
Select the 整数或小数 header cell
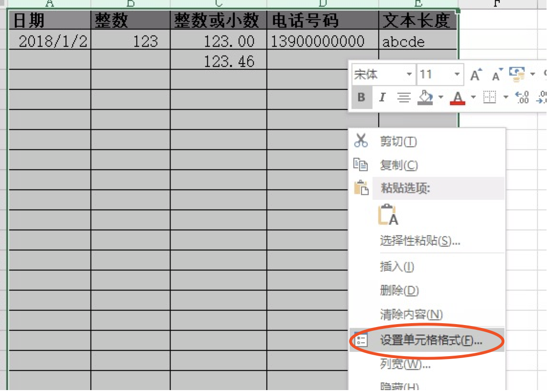pyautogui.click(x=219, y=20)
